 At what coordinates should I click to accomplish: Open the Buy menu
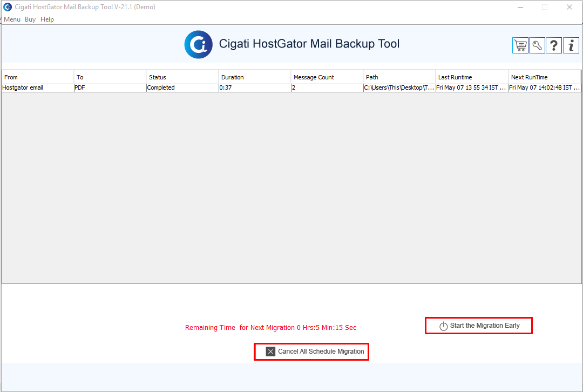point(30,19)
